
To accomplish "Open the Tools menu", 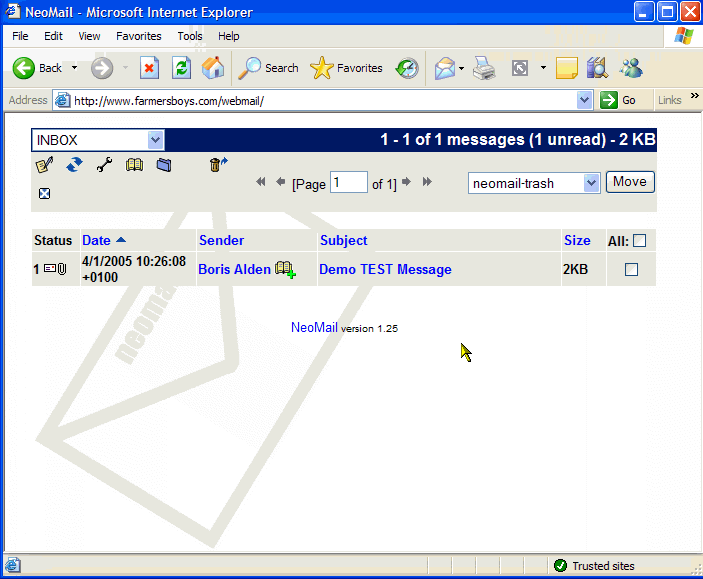I will coord(190,36).
